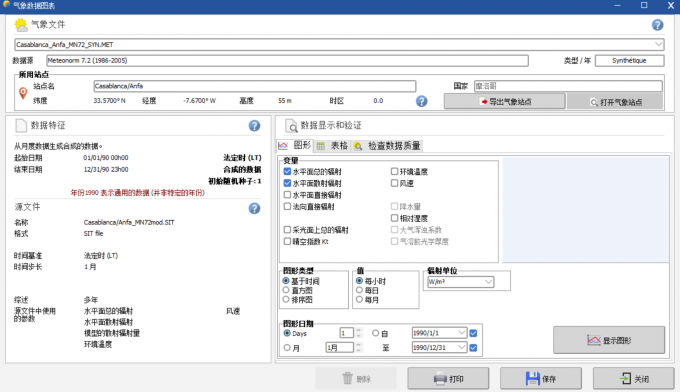Click the source file name Casablanca/Anfa_MN72mod.SIT
680x392 pixels.
tap(129, 222)
